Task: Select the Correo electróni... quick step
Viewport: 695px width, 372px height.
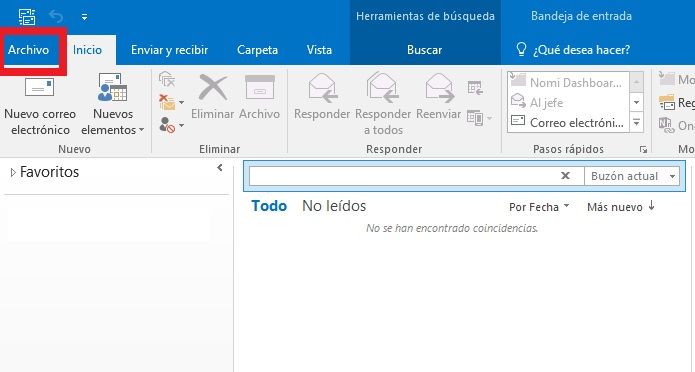Action: click(569, 122)
